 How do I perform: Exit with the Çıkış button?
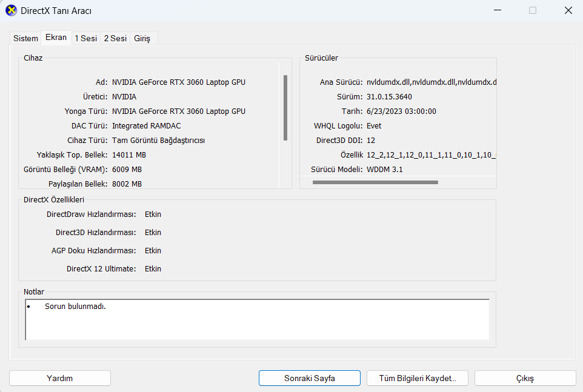pyautogui.click(x=525, y=378)
